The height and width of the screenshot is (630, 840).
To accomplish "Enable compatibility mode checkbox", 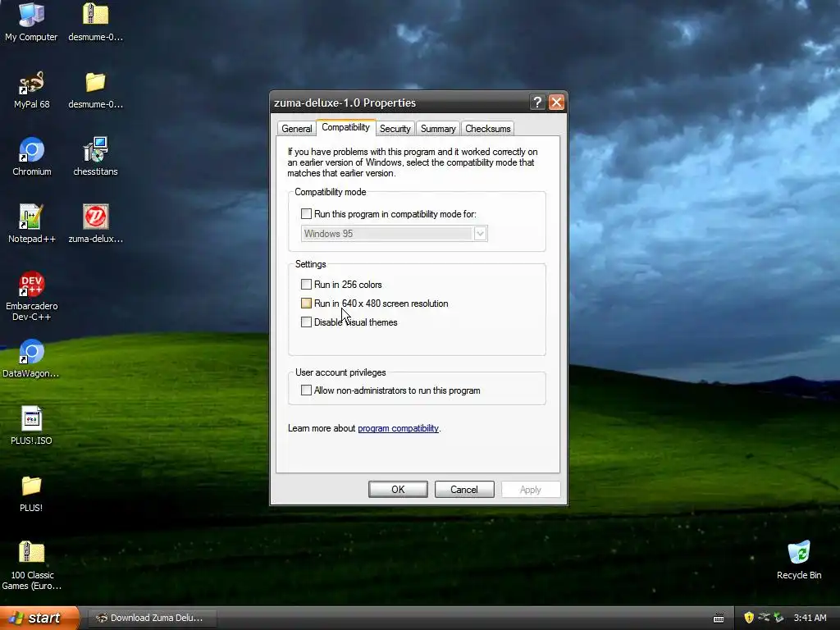I will [306, 214].
